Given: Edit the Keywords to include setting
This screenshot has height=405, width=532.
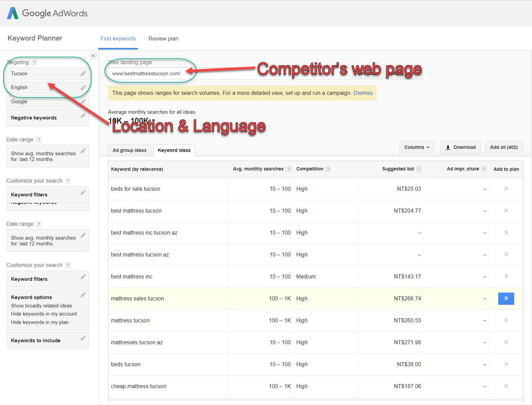Looking at the screenshot, I should point(83,338).
